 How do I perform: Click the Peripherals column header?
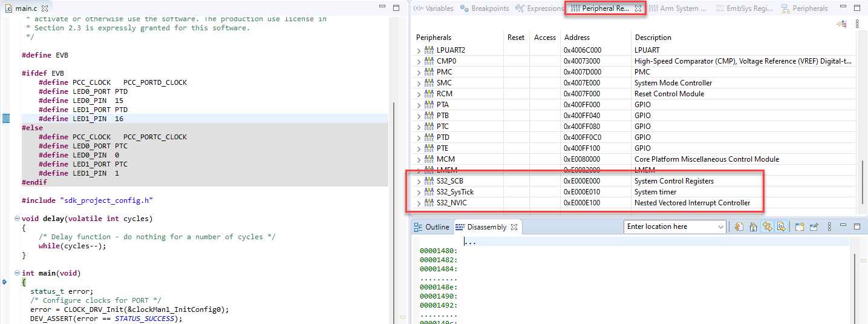[458, 38]
